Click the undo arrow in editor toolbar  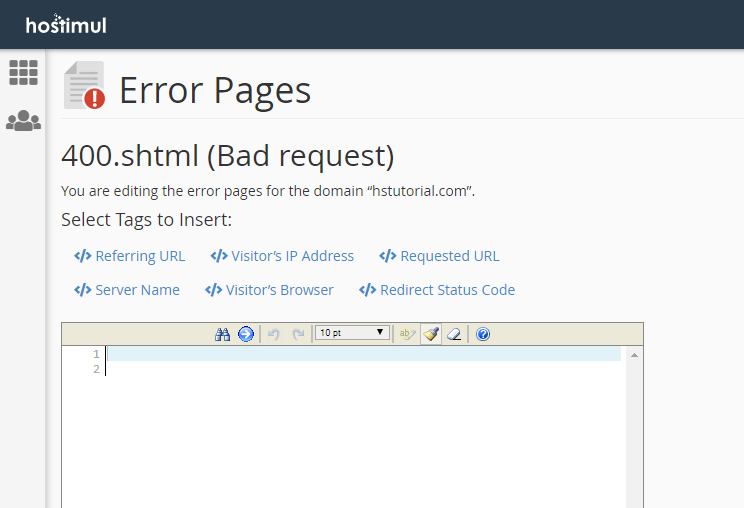[x=274, y=334]
